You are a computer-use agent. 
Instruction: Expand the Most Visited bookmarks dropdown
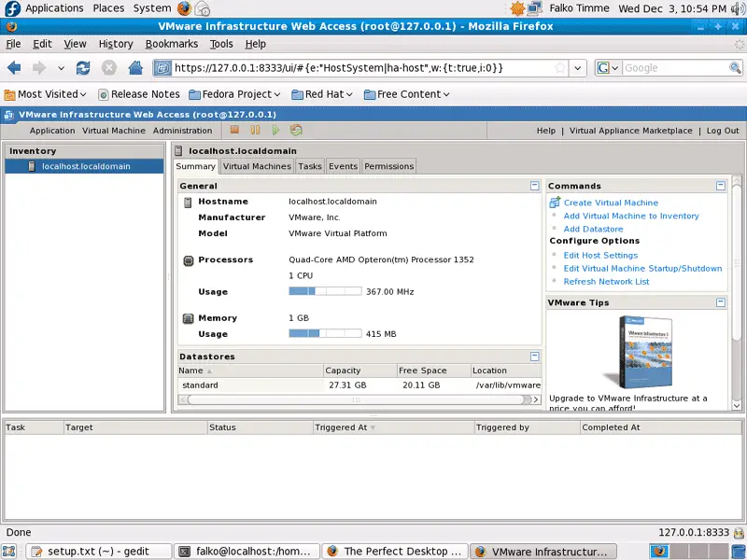[45, 94]
